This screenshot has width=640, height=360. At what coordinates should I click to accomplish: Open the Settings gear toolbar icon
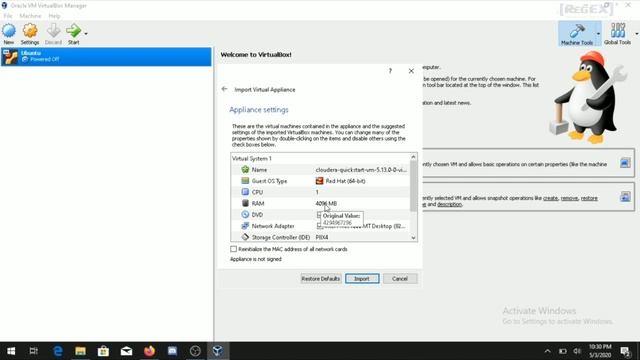(30, 31)
